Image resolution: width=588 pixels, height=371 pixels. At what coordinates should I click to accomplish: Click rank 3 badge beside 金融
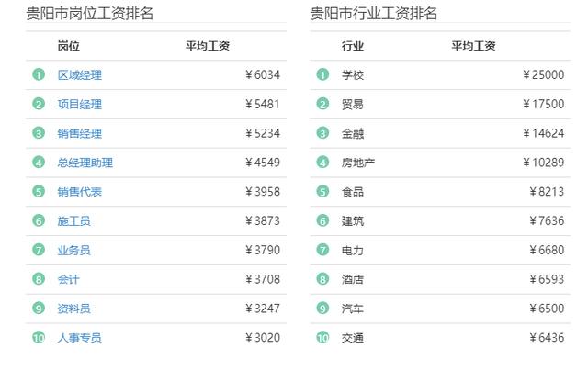322,133
